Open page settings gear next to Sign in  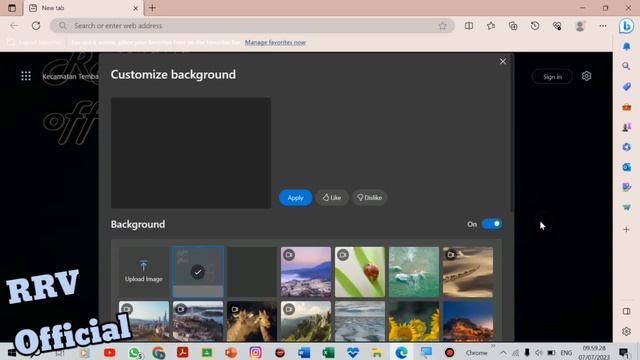pyautogui.click(x=587, y=76)
